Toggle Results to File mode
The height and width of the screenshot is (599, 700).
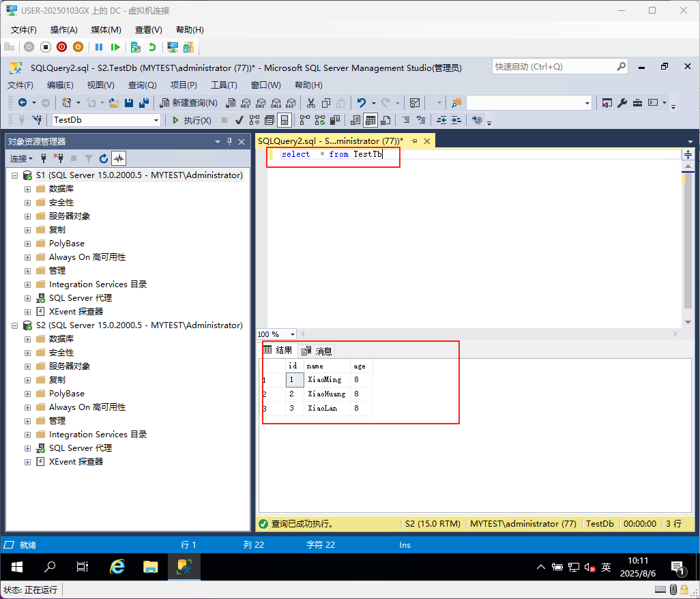coord(385,119)
